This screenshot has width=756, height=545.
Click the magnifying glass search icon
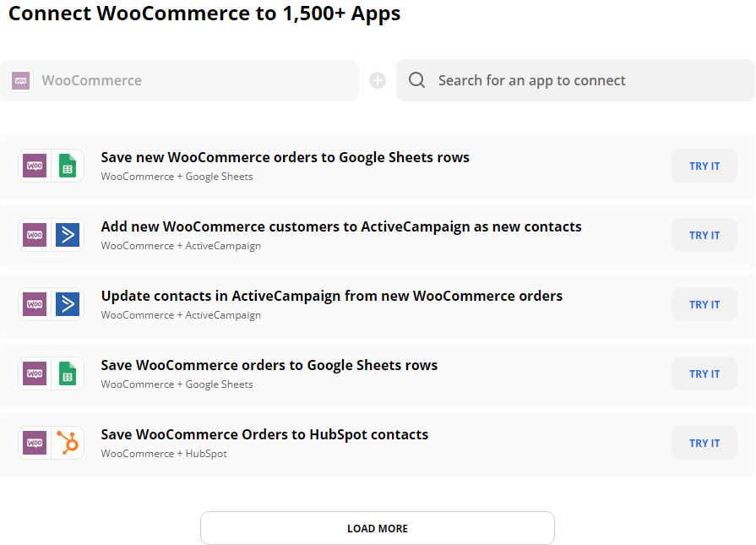416,80
